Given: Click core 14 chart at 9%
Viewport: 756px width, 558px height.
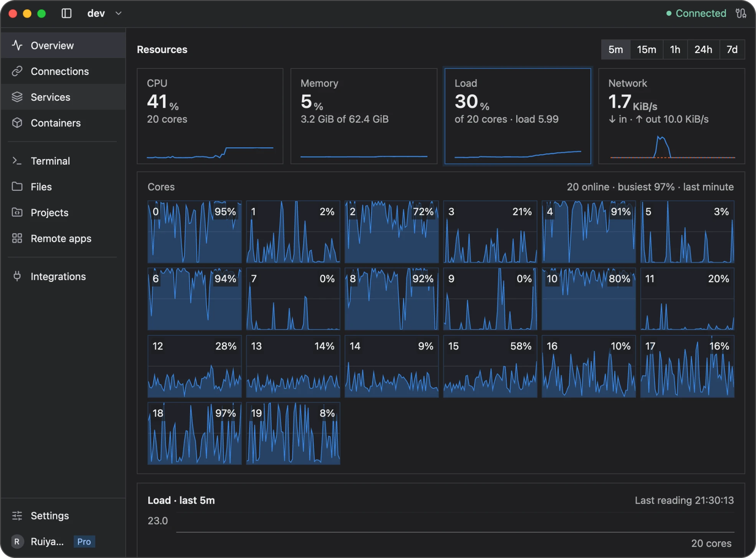Looking at the screenshot, I should pos(392,366).
